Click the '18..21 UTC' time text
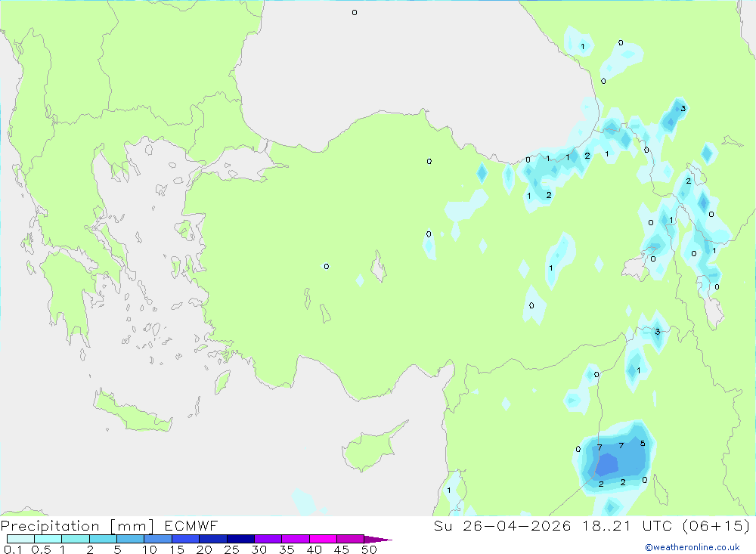 click(627, 525)
